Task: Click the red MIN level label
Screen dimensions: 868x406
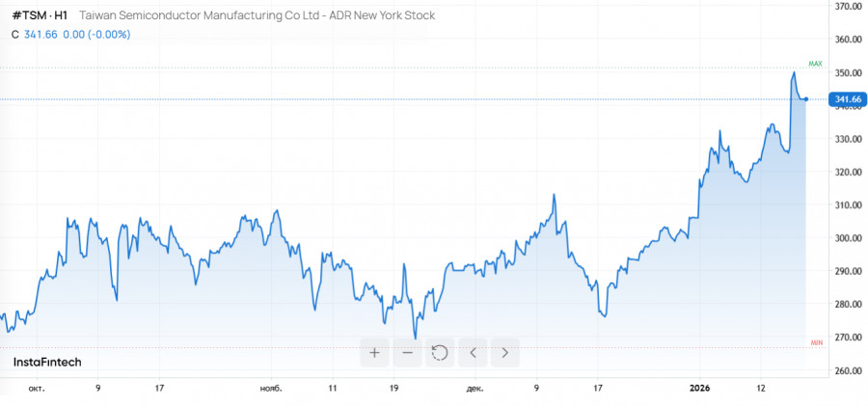Action: point(816,342)
